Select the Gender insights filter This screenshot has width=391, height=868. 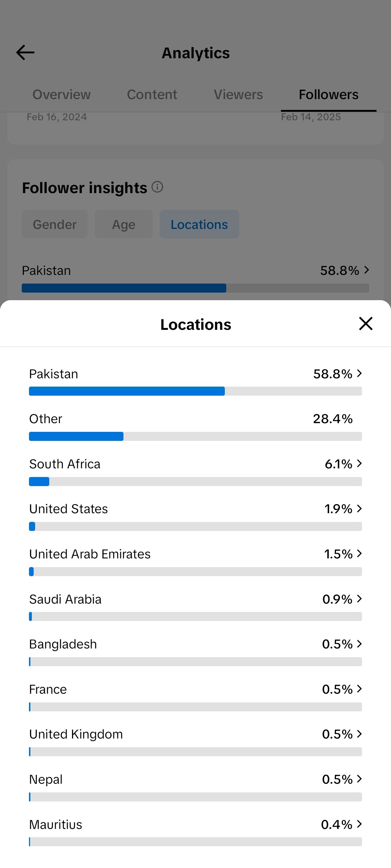[55, 224]
